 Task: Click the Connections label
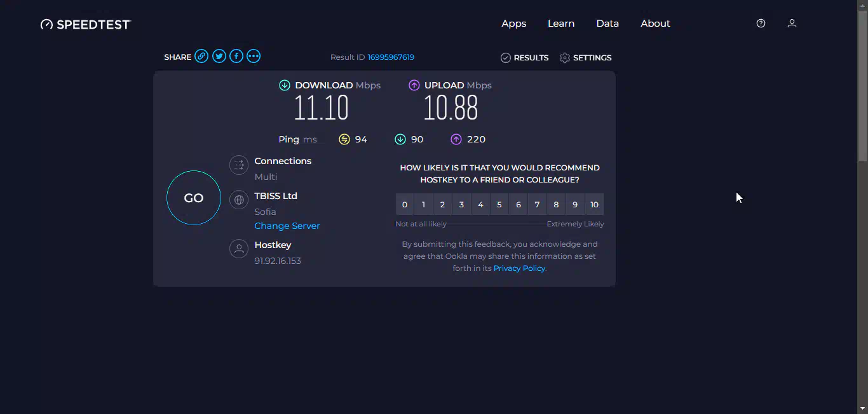(x=283, y=161)
